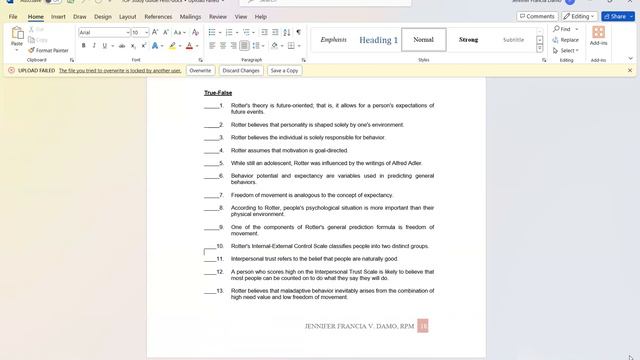Screen dimensions: 640x360
Task: Toggle Superscript formatting
Action: click(144, 46)
